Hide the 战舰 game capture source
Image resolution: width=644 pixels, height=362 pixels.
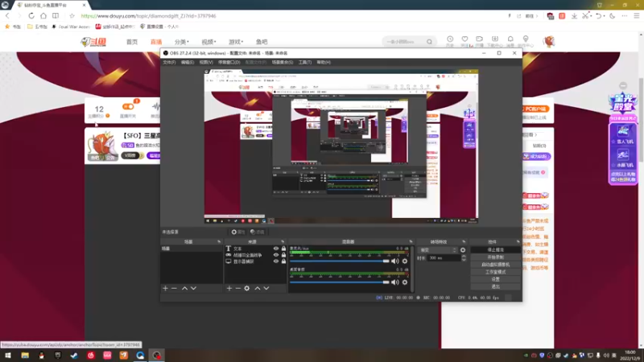(x=276, y=255)
